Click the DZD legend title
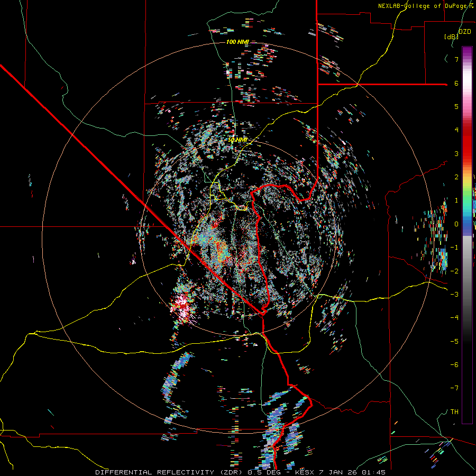Screen dimensions: 476x476 (464, 32)
